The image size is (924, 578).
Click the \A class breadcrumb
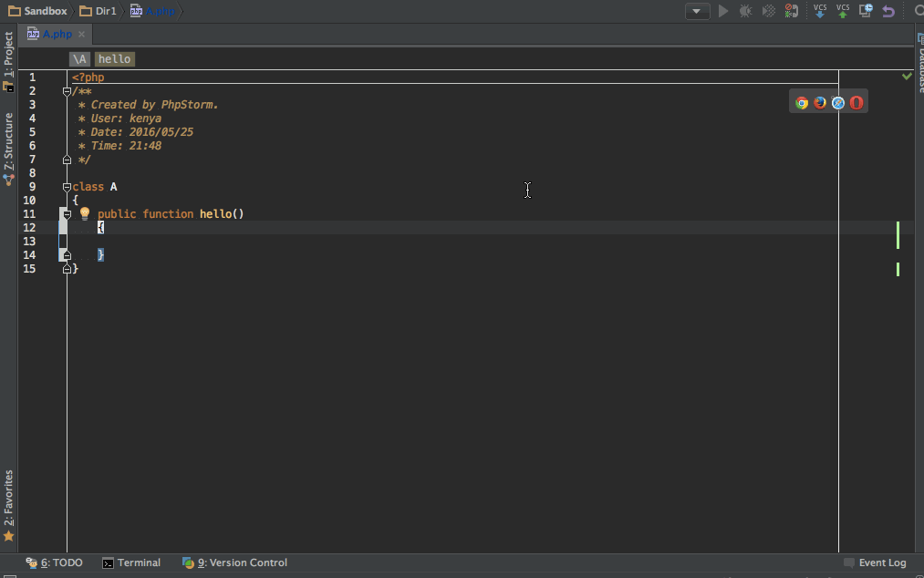tap(79, 59)
